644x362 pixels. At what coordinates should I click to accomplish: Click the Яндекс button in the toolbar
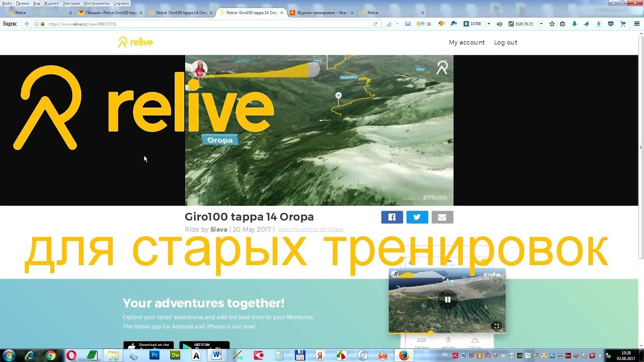click(10, 24)
